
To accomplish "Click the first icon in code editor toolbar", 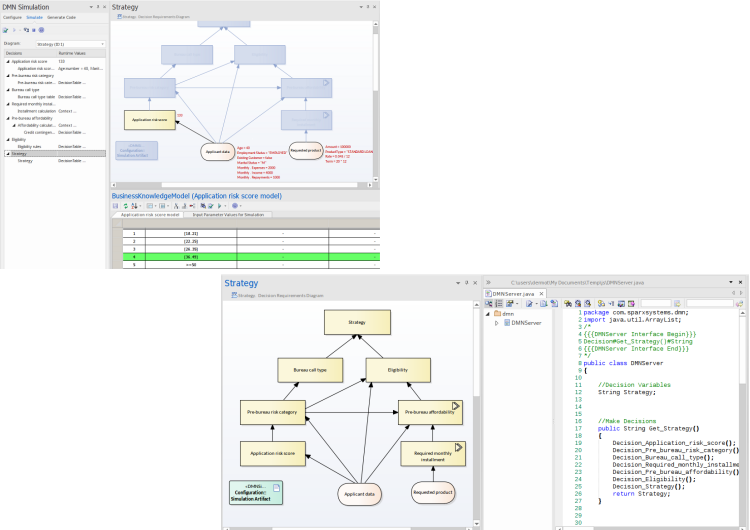I will (489, 303).
